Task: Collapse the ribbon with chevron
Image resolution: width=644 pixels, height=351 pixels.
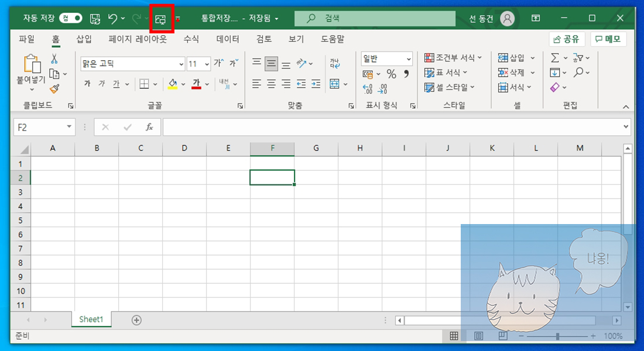Action: pyautogui.click(x=625, y=106)
